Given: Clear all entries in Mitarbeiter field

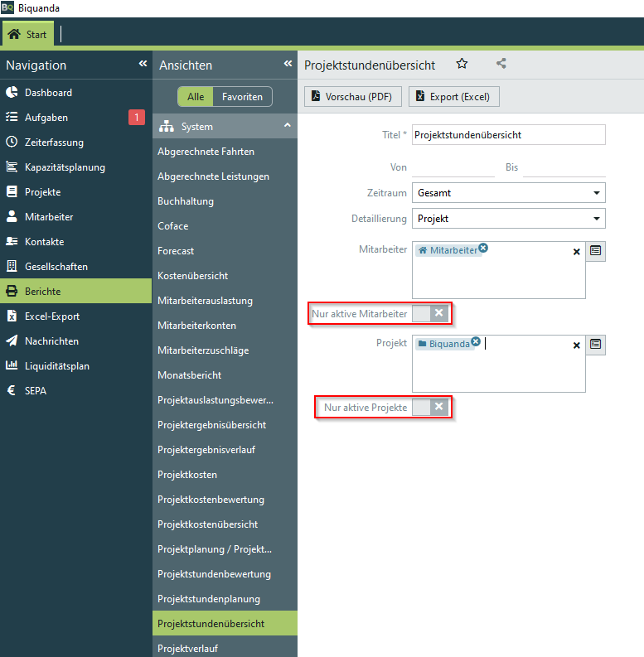Looking at the screenshot, I should [577, 252].
